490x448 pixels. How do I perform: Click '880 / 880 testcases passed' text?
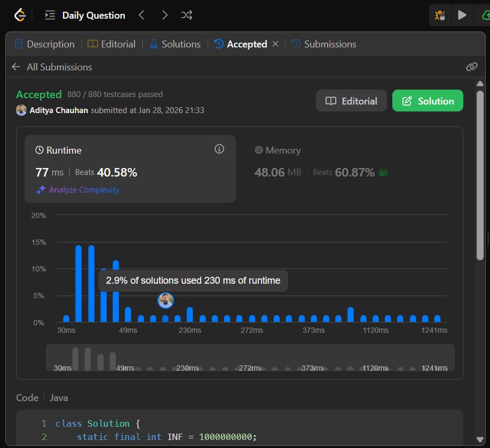(x=115, y=94)
